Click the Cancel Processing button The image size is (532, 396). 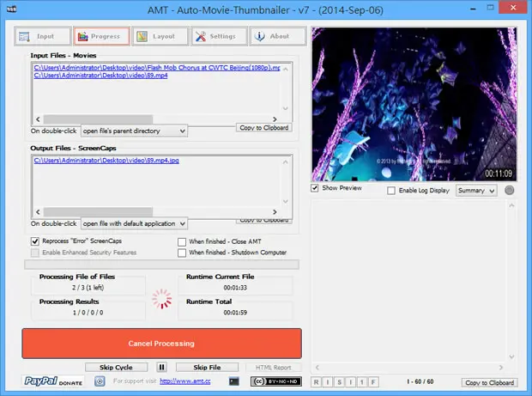click(161, 344)
